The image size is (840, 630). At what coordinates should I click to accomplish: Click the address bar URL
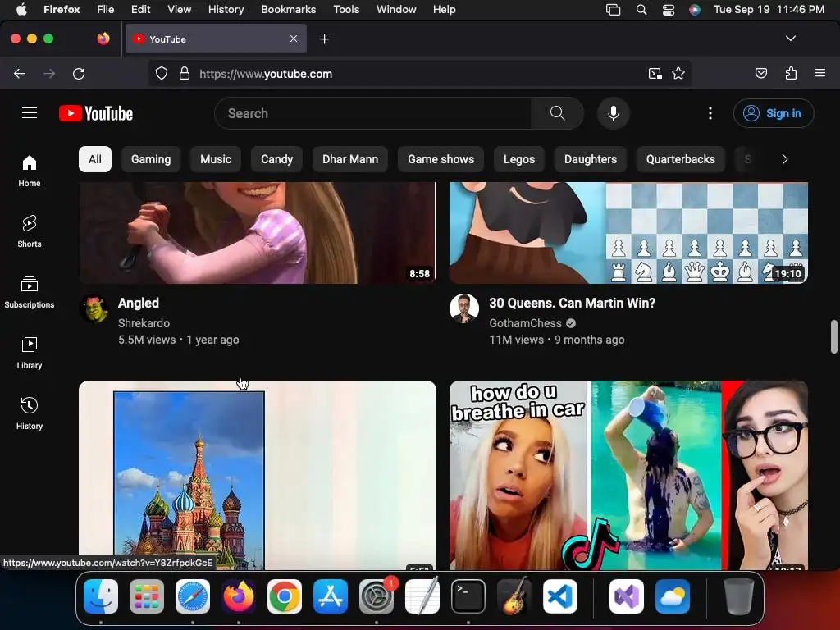(266, 74)
